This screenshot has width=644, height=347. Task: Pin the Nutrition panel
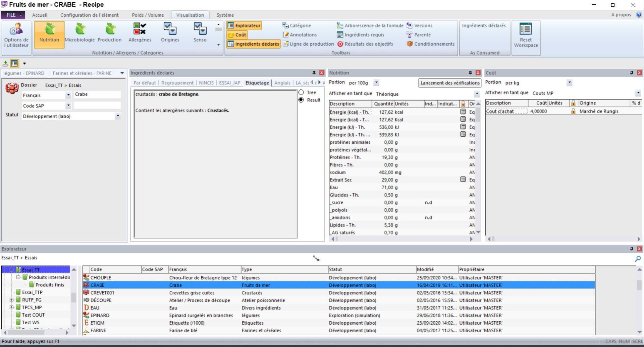470,72
